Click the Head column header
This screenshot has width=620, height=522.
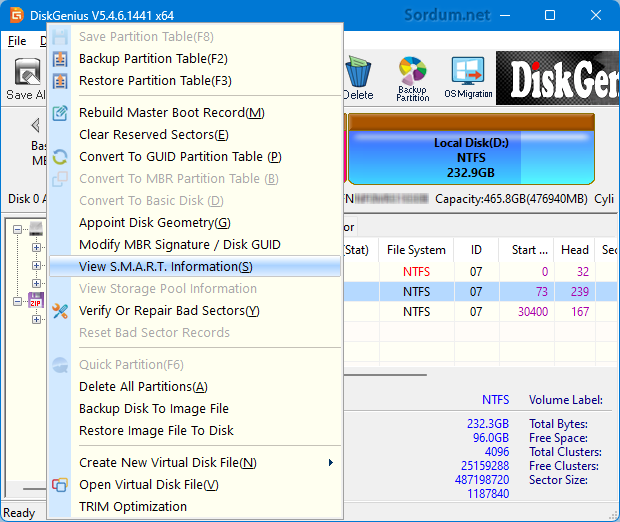point(575,250)
